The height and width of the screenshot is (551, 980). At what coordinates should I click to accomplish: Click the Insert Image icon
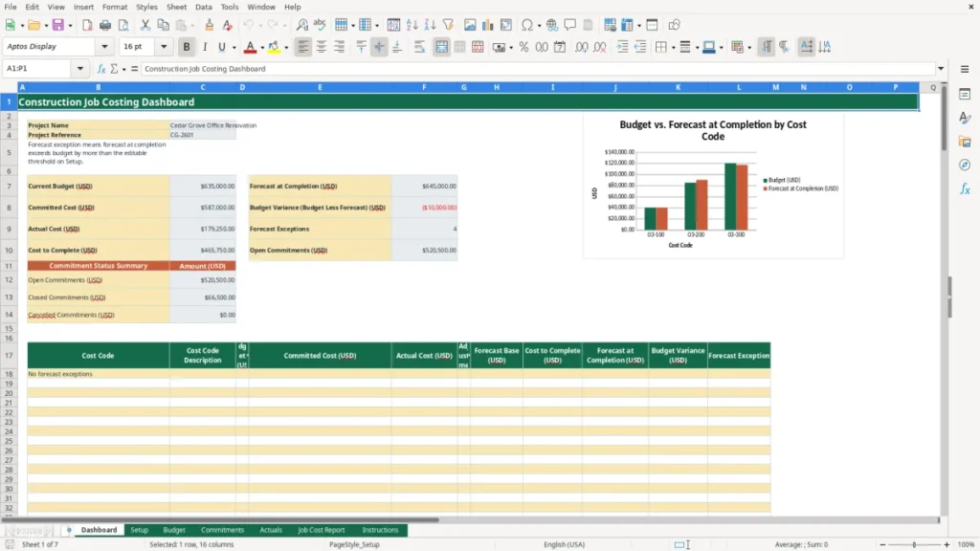tap(470, 25)
